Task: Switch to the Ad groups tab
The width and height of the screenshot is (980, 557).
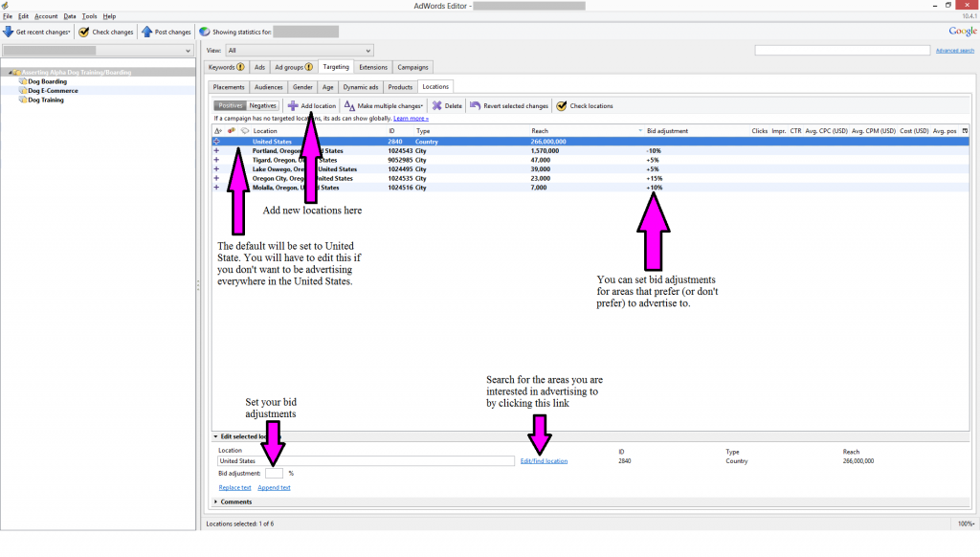Action: point(294,68)
